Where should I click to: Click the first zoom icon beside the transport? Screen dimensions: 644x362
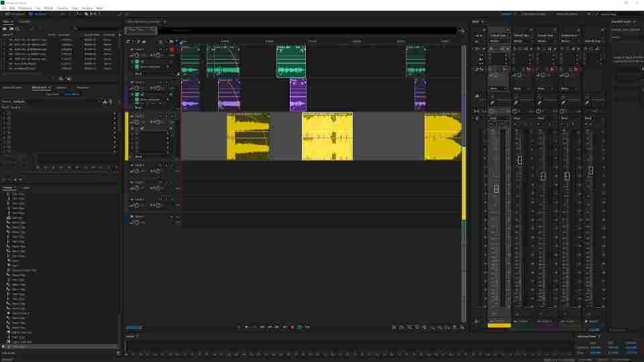click(394, 327)
